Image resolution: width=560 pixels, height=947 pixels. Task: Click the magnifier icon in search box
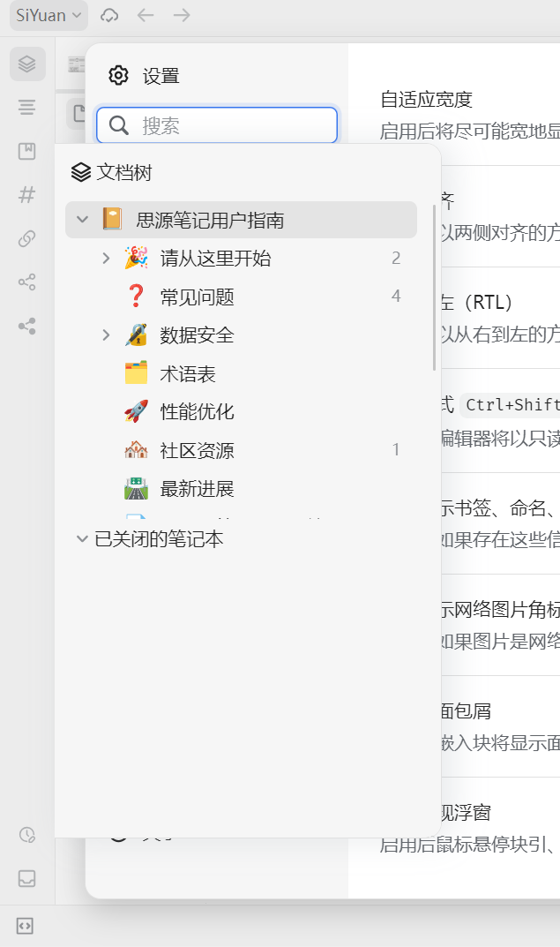click(119, 125)
